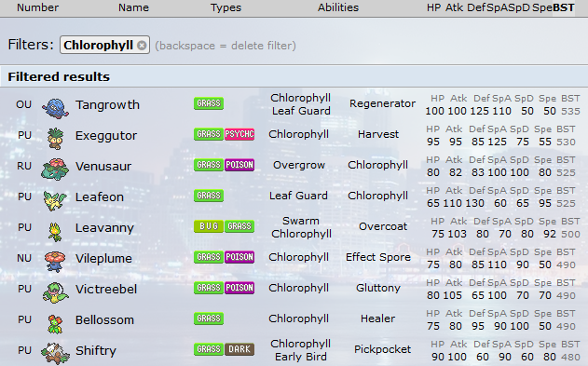Viewport: 588px width, 366px height.
Task: Select the Shiftry name
Action: coord(96,351)
